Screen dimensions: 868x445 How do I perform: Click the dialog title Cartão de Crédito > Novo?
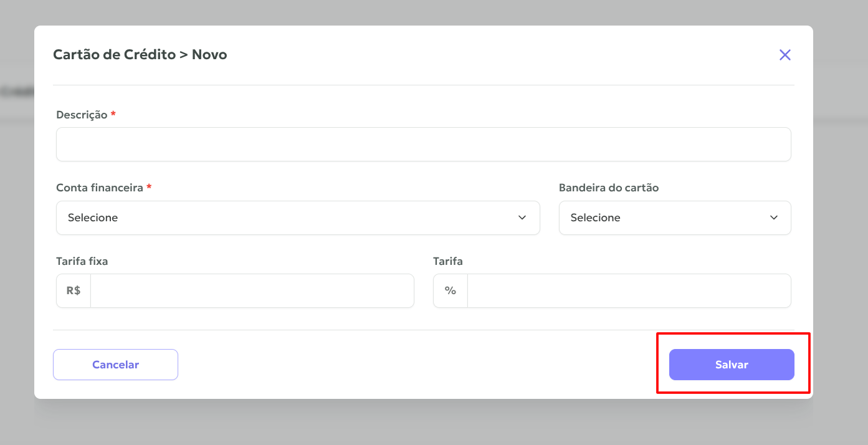coord(140,55)
